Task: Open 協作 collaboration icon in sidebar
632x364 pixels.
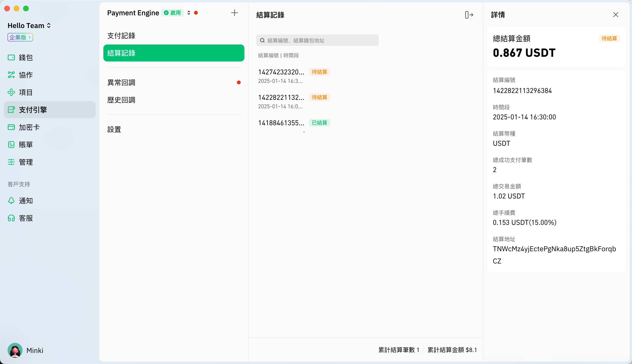Action: 11,75
